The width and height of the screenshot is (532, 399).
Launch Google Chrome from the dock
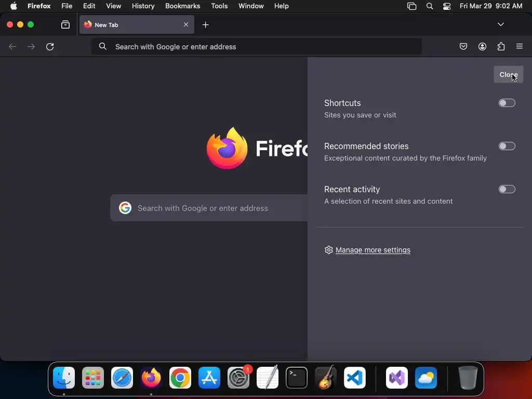tap(180, 377)
